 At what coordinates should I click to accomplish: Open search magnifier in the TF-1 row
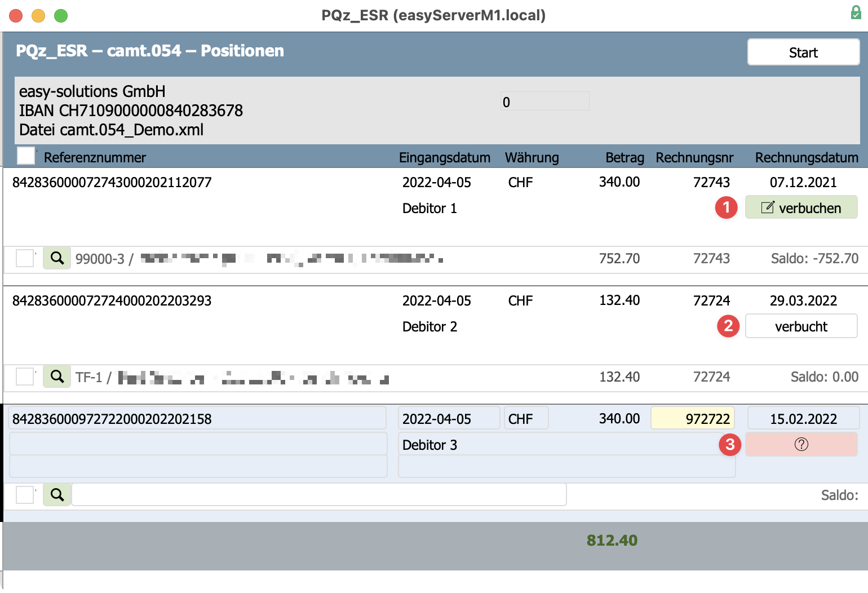57,377
